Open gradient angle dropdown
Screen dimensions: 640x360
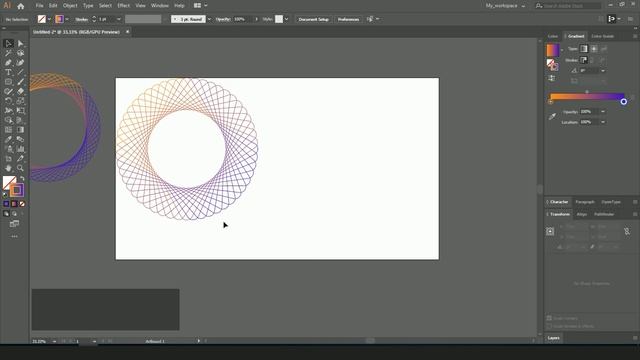point(603,71)
